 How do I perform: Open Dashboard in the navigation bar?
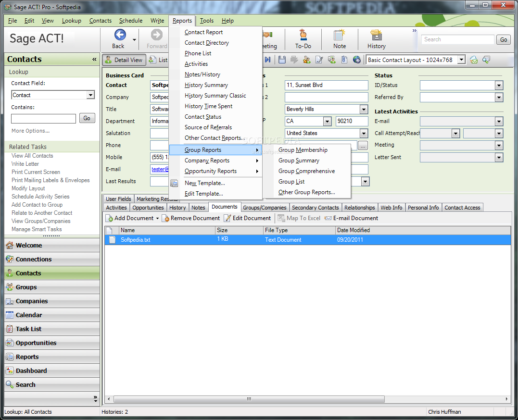coord(52,371)
